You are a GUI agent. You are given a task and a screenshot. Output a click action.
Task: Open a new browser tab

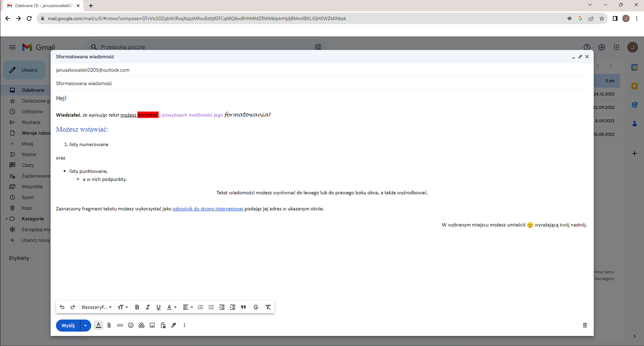click(91, 6)
